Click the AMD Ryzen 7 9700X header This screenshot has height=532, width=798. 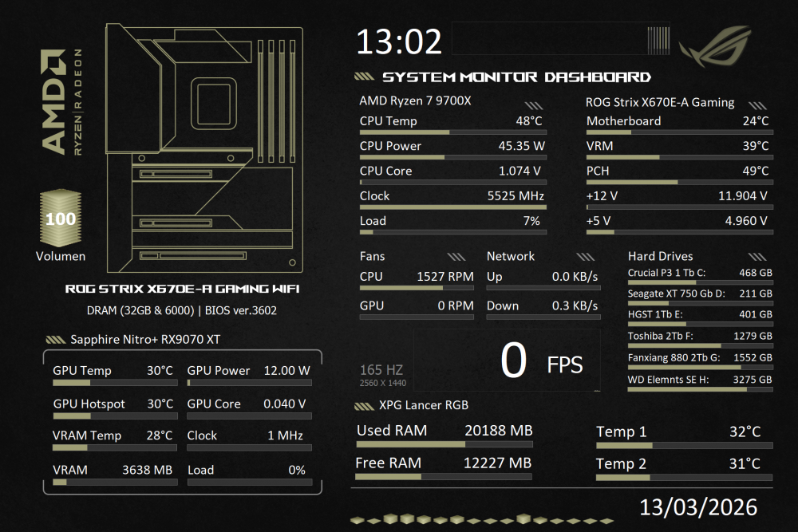point(415,101)
